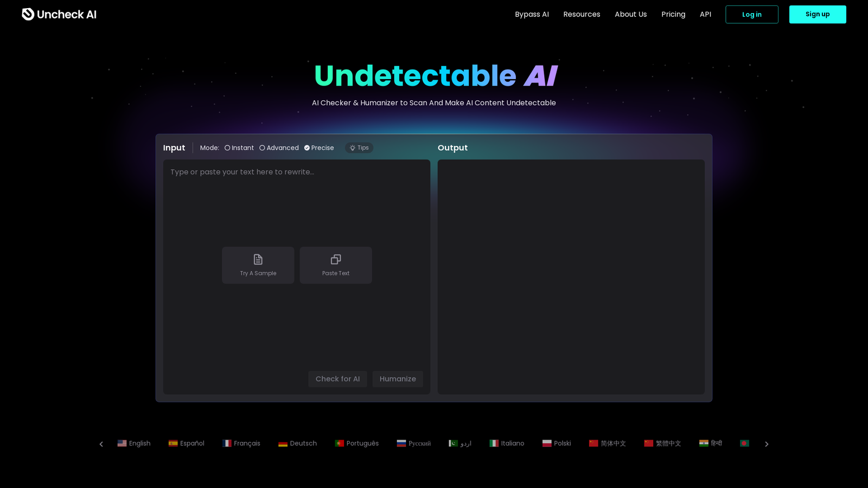Click the Paste Text clipboard icon

(336, 260)
